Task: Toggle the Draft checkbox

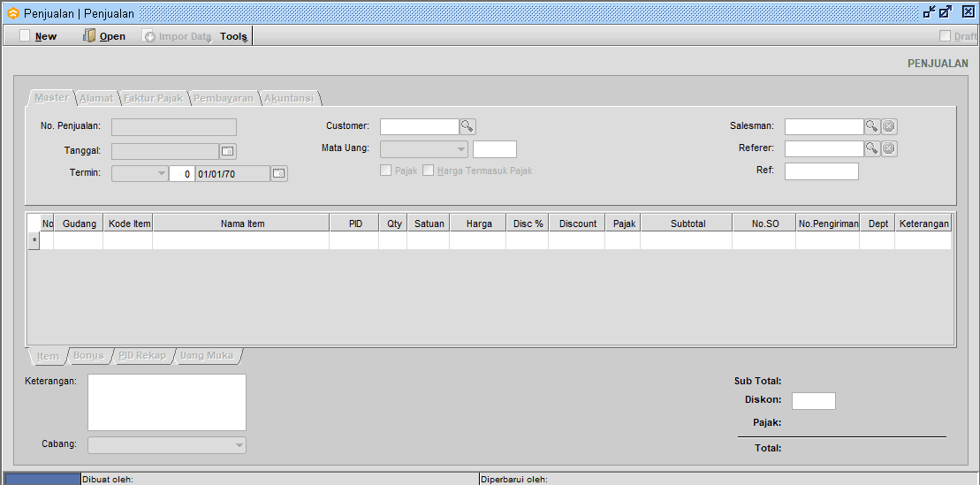Action: pyautogui.click(x=946, y=36)
